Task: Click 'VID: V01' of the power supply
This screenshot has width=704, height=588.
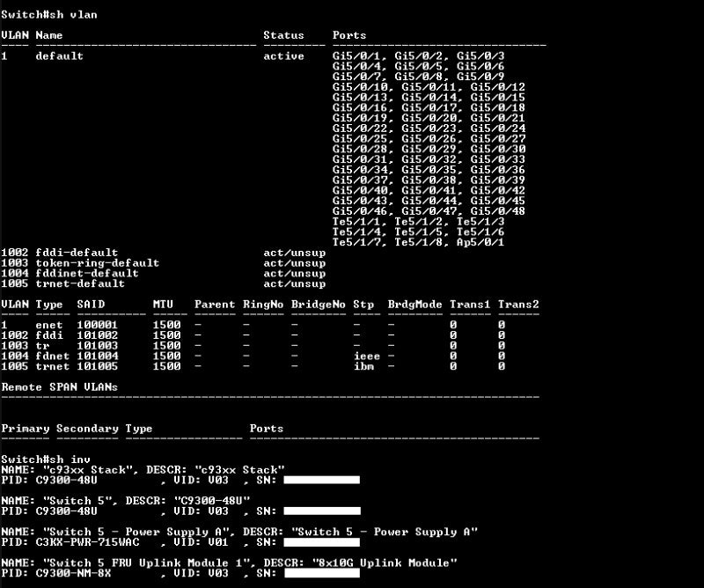Action: pos(201,541)
